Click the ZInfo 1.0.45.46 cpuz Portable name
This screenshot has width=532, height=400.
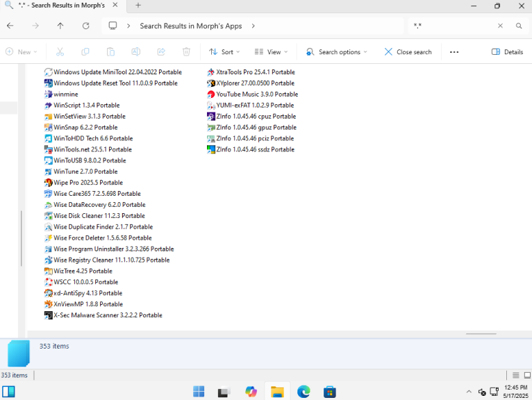point(256,117)
